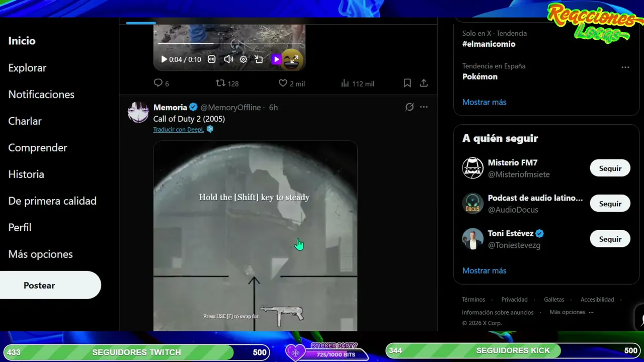View post analytics showing 112 mil
Screen dimensions: 644x362
click(357, 83)
